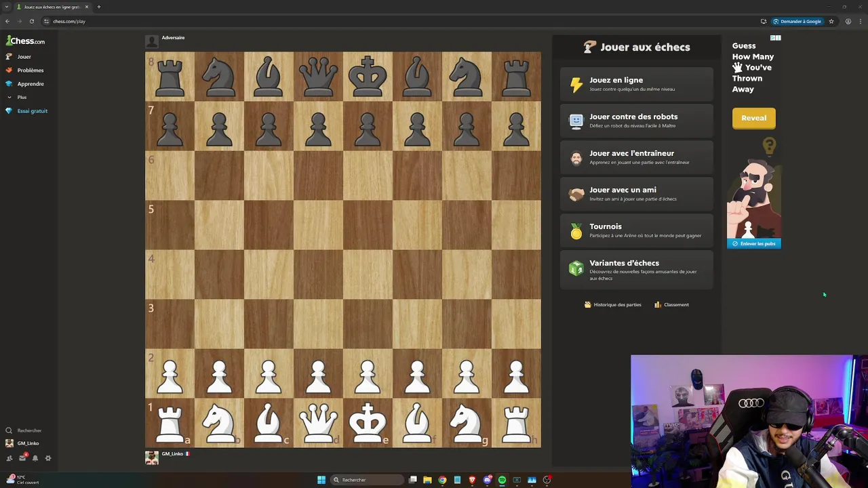Click the taskbar Rechercher search box
Screen dimensions: 868x488
366,480
